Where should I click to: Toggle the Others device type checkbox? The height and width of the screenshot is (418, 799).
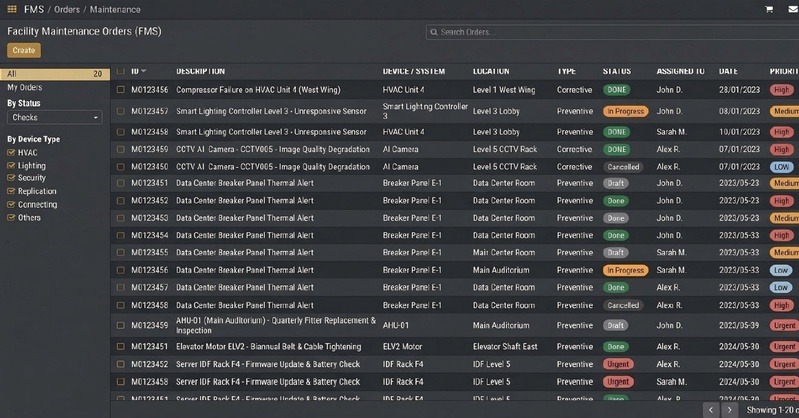11,218
